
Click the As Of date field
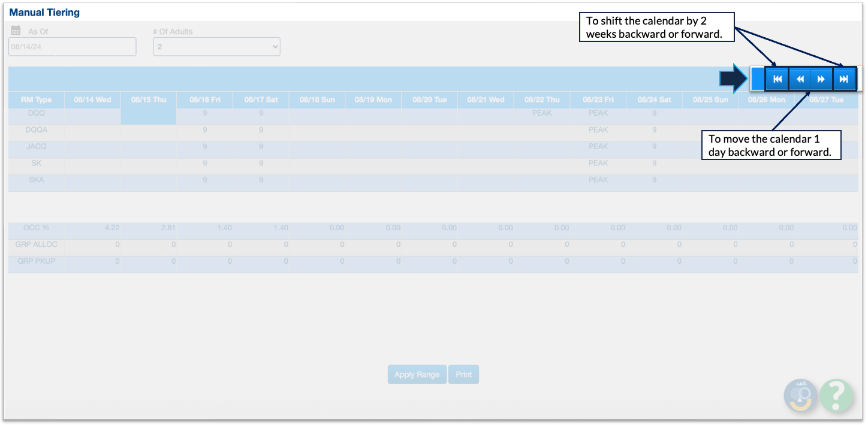pos(72,47)
